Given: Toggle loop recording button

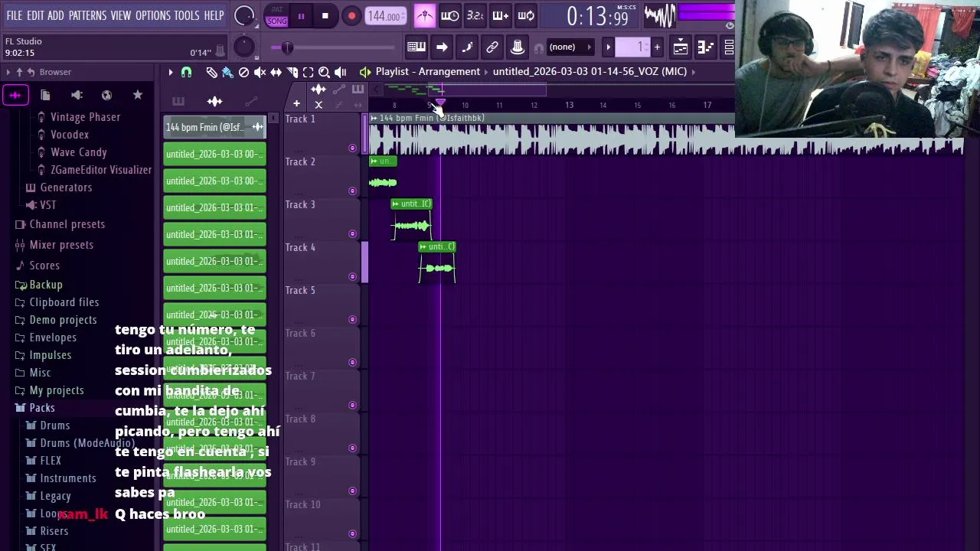Looking at the screenshot, I should pyautogui.click(x=526, y=15).
